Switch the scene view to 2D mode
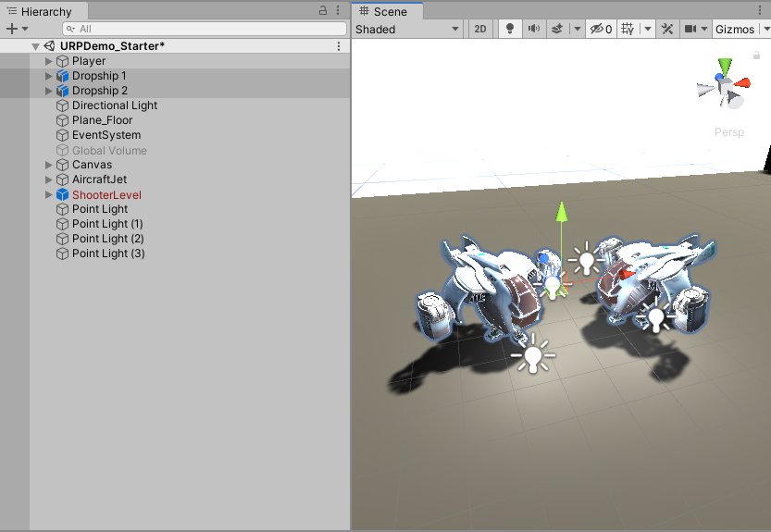Viewport: 771px width, 532px height. [x=480, y=29]
